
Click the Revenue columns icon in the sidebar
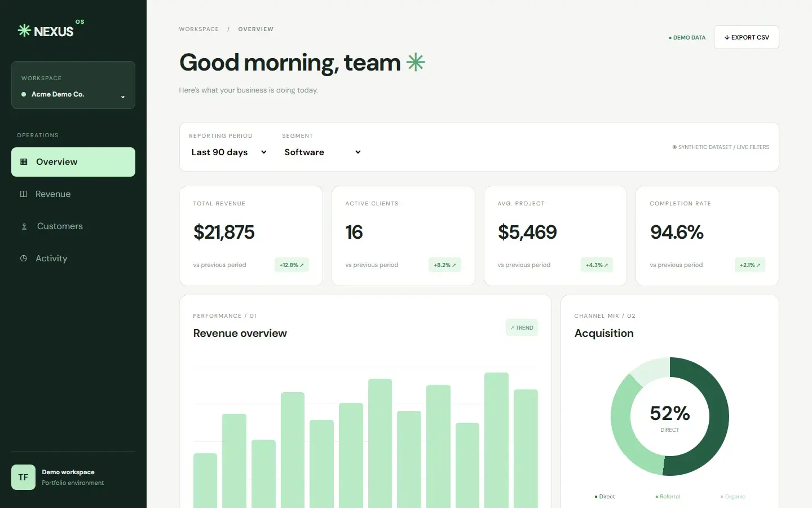24,194
